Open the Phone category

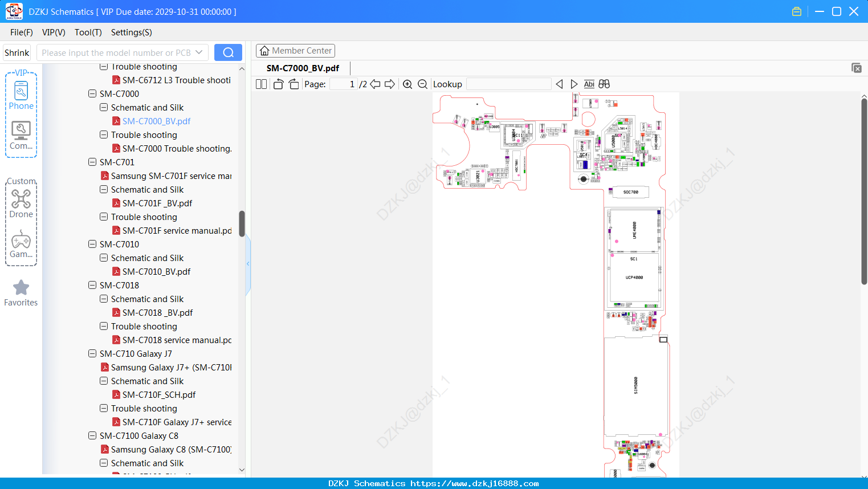tap(21, 95)
